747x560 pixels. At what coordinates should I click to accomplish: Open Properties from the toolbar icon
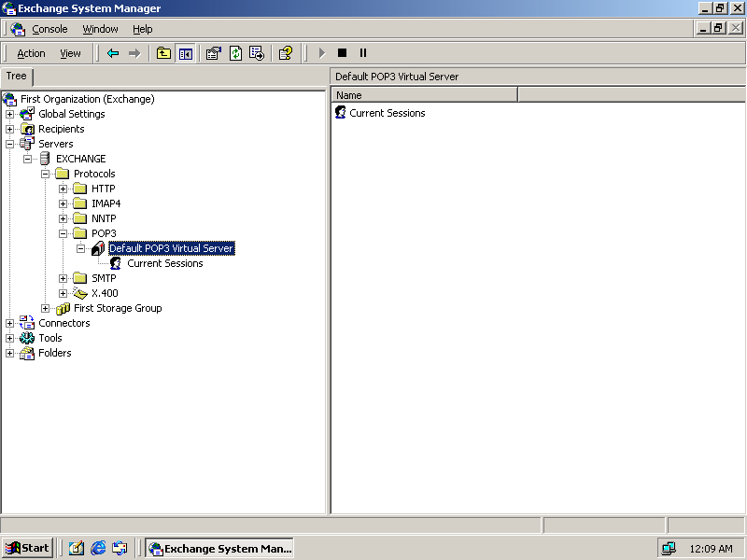(214, 53)
